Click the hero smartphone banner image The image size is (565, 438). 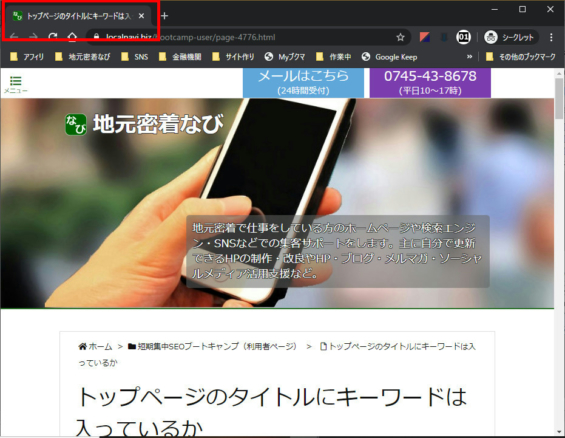click(277, 203)
